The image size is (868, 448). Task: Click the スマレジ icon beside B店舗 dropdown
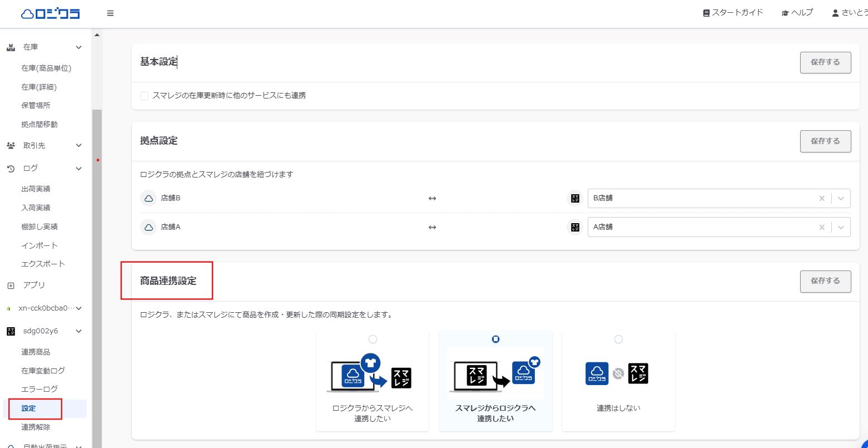pyautogui.click(x=575, y=198)
